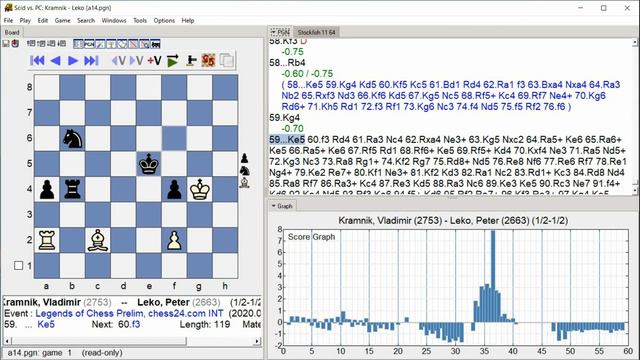
Task: Click the Scid app icon in title bar
Action: (x=7, y=7)
